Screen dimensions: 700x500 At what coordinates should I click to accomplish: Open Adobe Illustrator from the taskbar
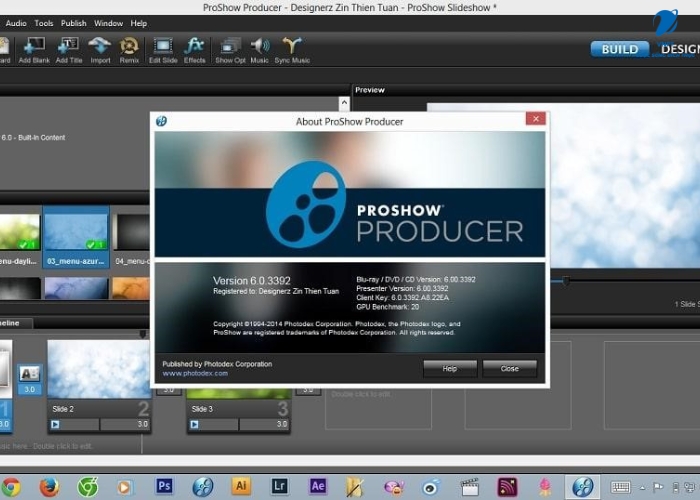(x=241, y=486)
